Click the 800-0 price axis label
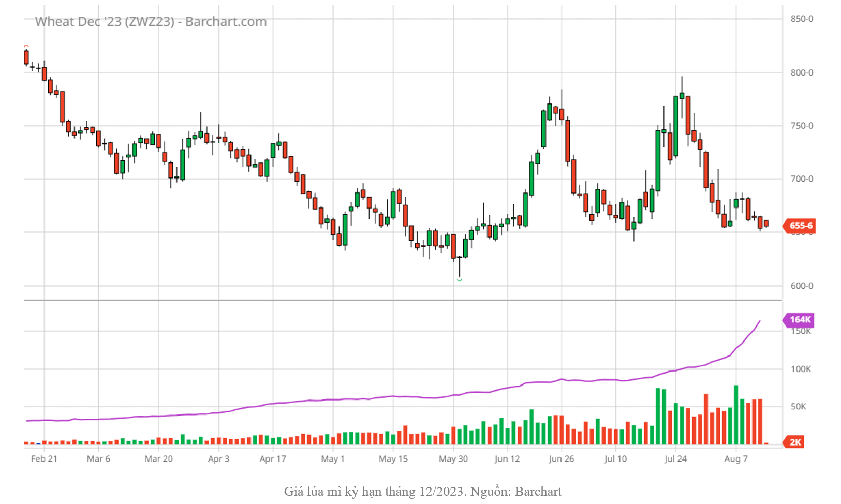The image size is (841, 504). 802,72
